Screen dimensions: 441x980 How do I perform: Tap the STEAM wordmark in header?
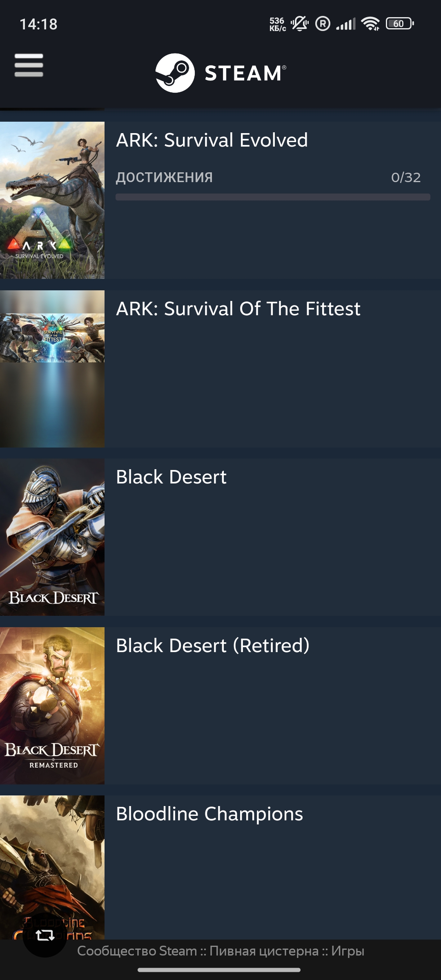(245, 73)
